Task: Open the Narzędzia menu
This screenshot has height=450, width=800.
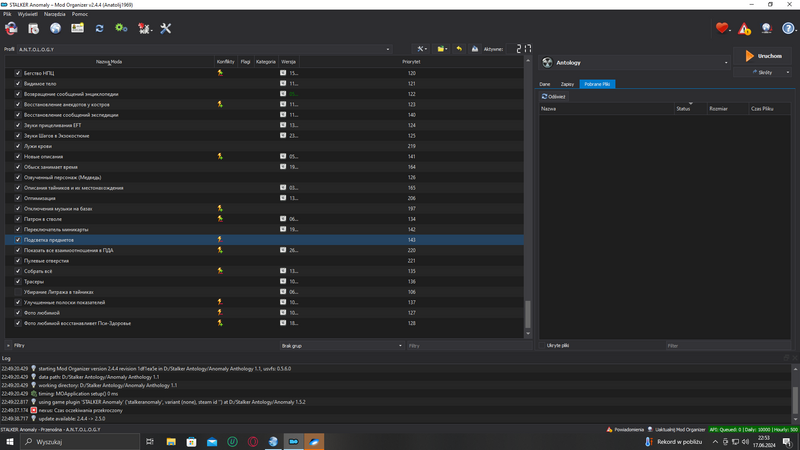Action: [x=54, y=14]
